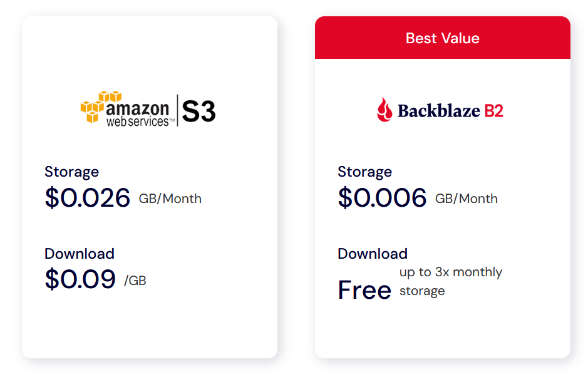Click the bold S3 logo text
Viewport: 588px width, 379px height.
(199, 112)
